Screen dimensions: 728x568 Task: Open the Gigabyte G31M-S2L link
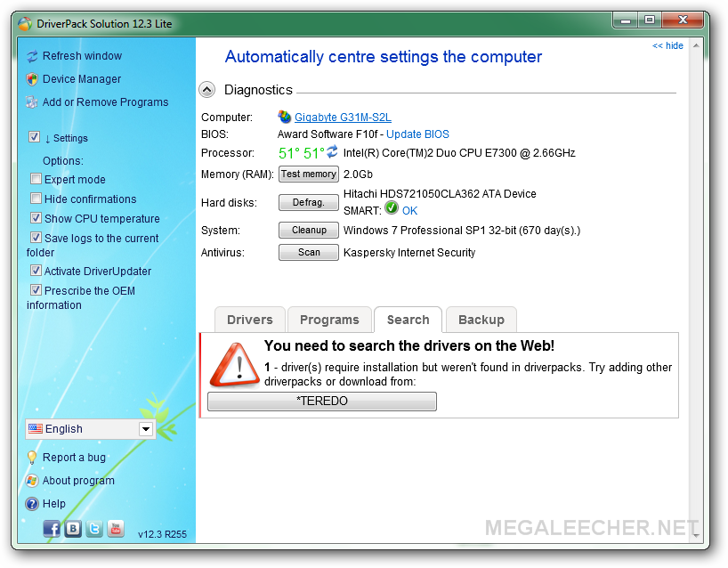pos(344,117)
